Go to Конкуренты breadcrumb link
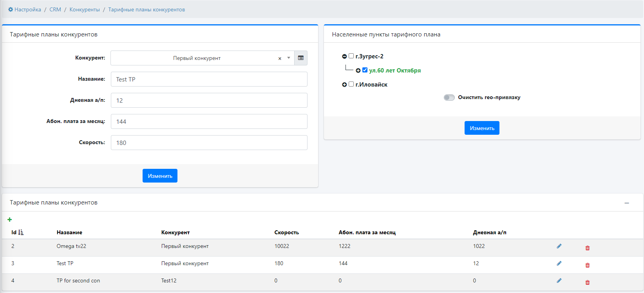 85,9
